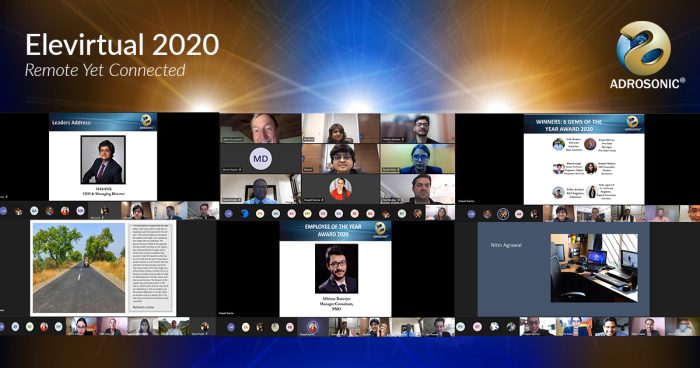The height and width of the screenshot is (368, 700).
Task: Open the desk setup image beside Nitin Agrawal
Action: click(x=594, y=268)
